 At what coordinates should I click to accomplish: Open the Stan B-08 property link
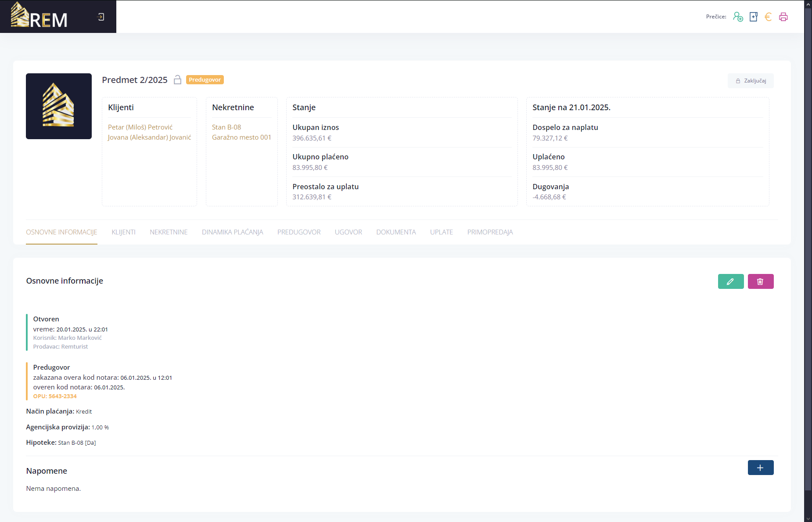pos(226,127)
